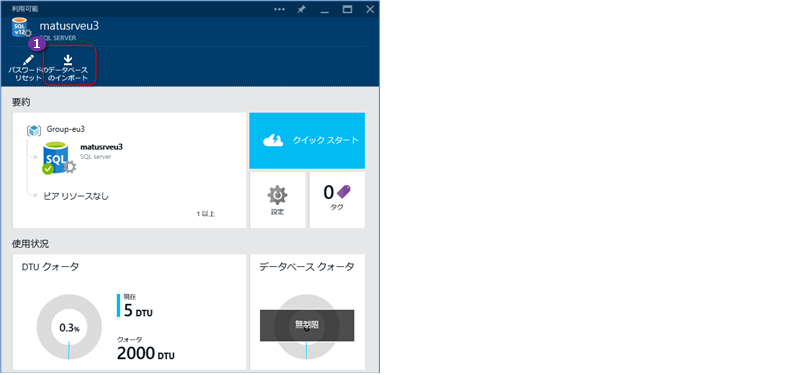Click the SQL v12 server header icon
Viewport: 800px width, 375px height.
point(20,29)
